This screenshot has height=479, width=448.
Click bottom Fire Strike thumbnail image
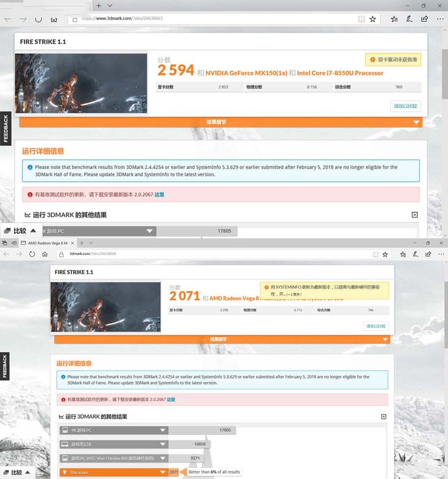tap(106, 307)
